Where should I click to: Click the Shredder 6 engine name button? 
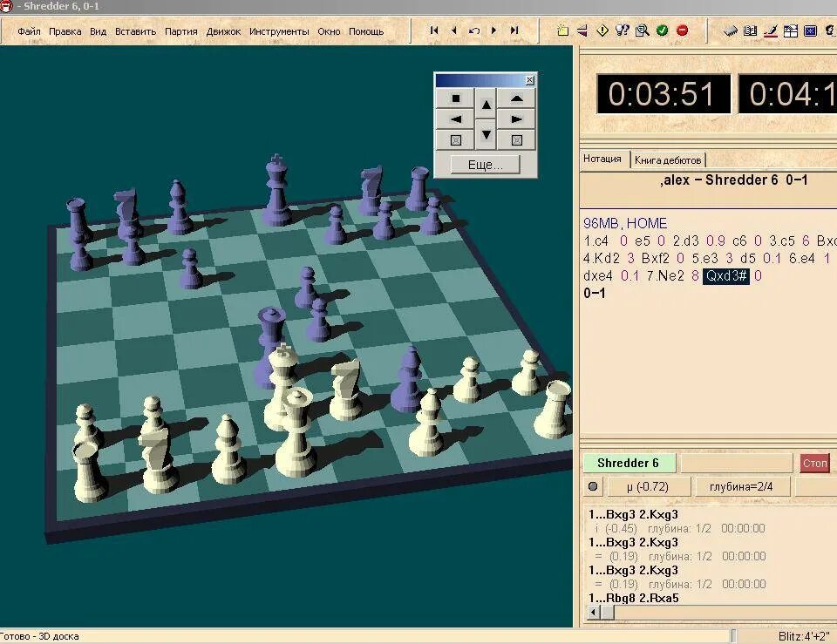point(629,463)
